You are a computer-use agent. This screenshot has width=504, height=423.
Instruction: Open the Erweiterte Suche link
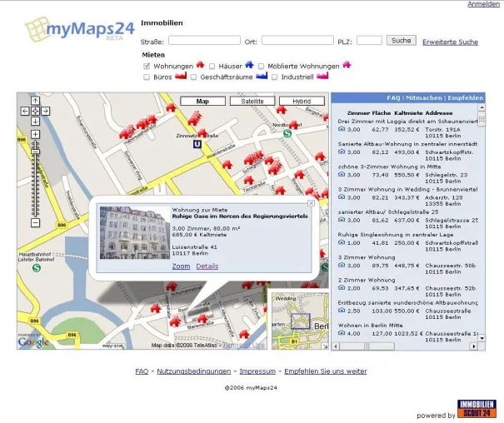(x=451, y=42)
